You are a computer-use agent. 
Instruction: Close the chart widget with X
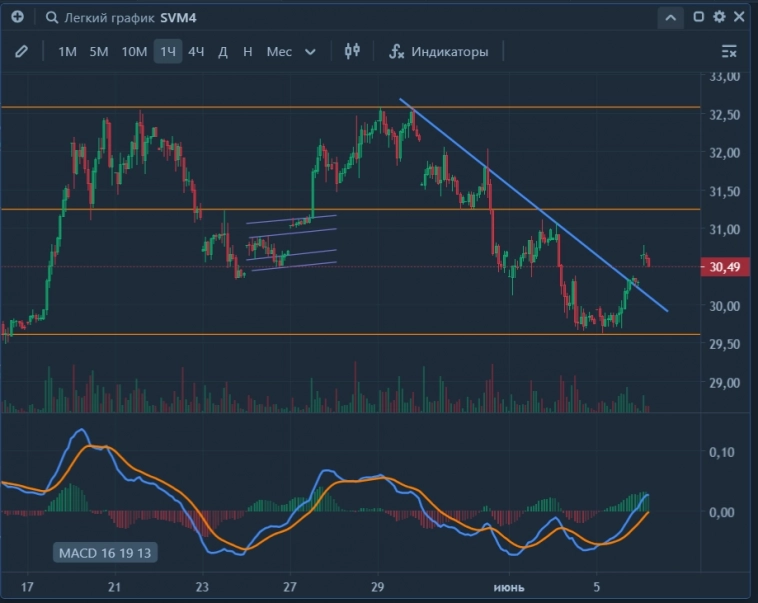[740, 17]
